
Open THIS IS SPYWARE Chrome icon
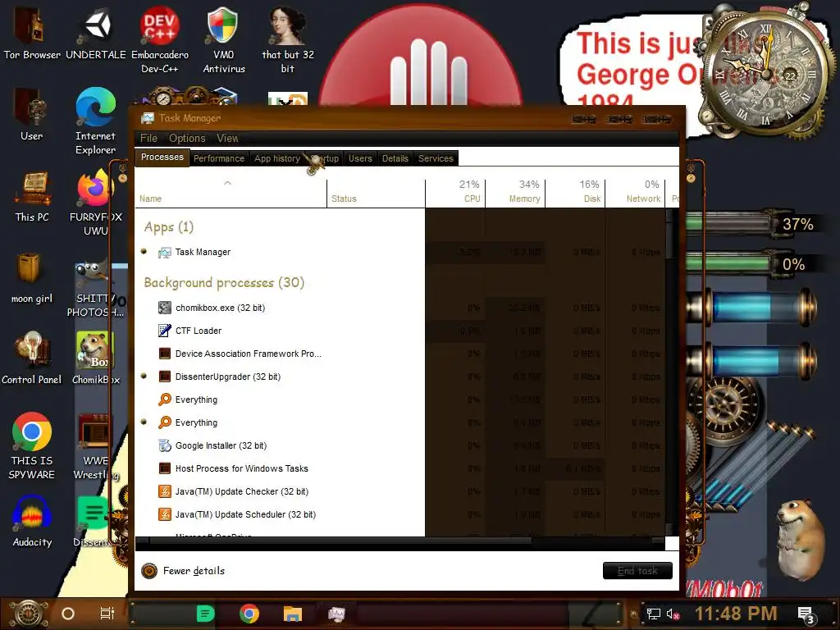[32, 445]
